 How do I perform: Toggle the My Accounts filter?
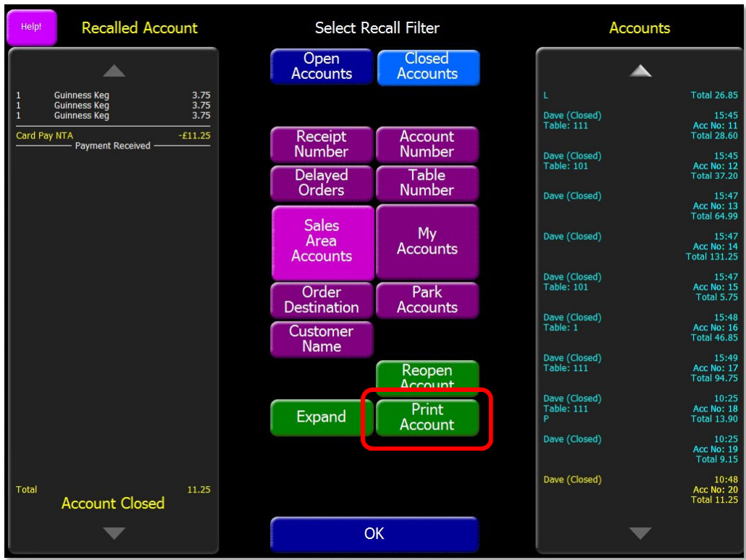(x=427, y=242)
